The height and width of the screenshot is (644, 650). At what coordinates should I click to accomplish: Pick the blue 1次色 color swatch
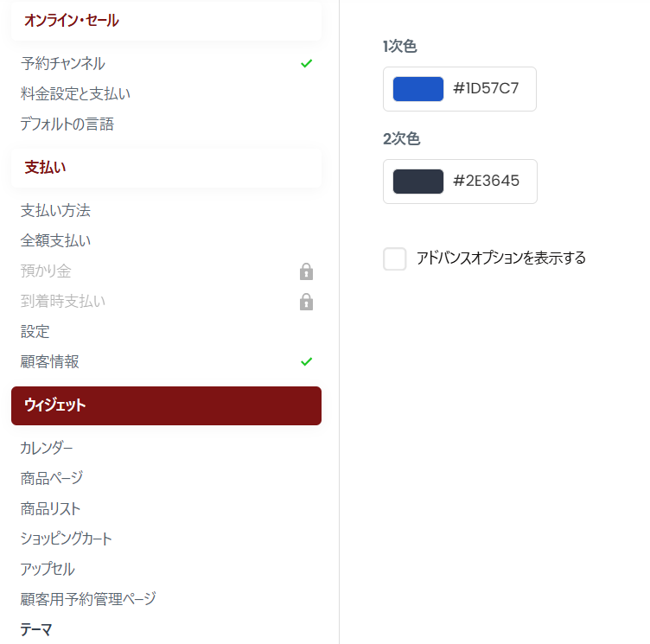click(x=418, y=89)
